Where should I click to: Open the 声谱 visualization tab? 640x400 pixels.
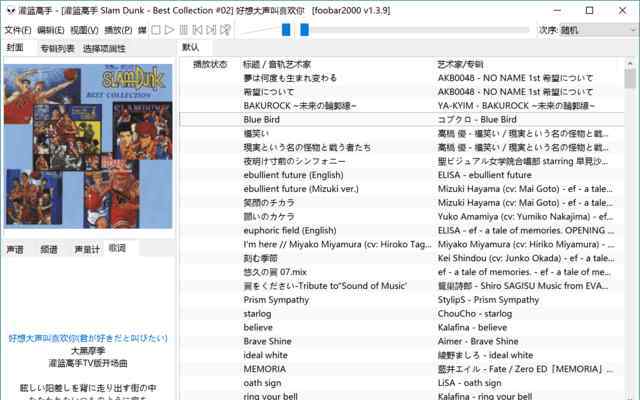pos(15,249)
